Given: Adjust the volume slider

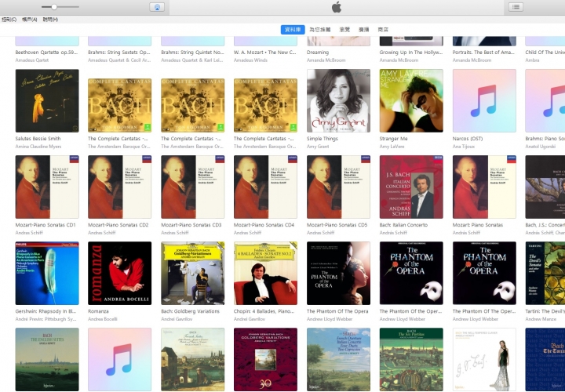Looking at the screenshot, I should [60, 7].
